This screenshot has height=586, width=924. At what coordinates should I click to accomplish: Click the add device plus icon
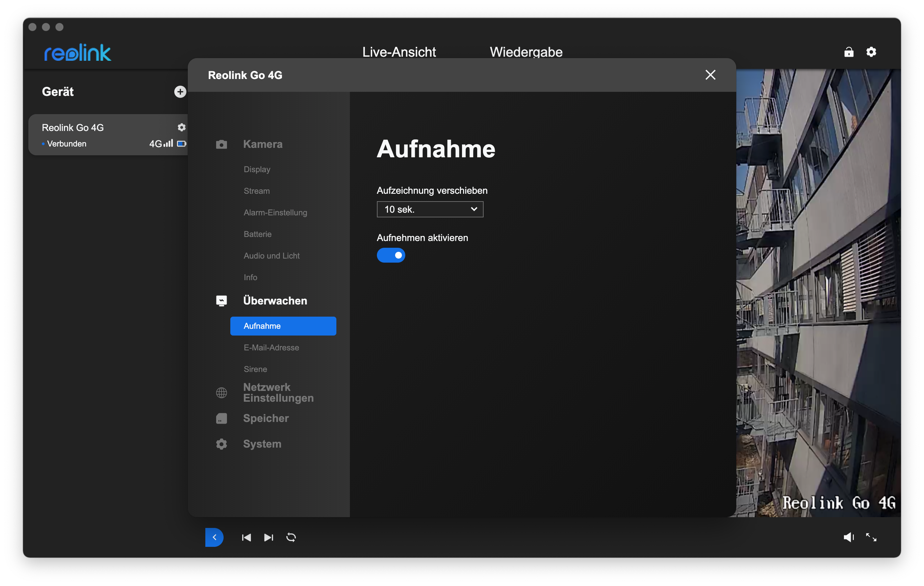[x=180, y=92]
